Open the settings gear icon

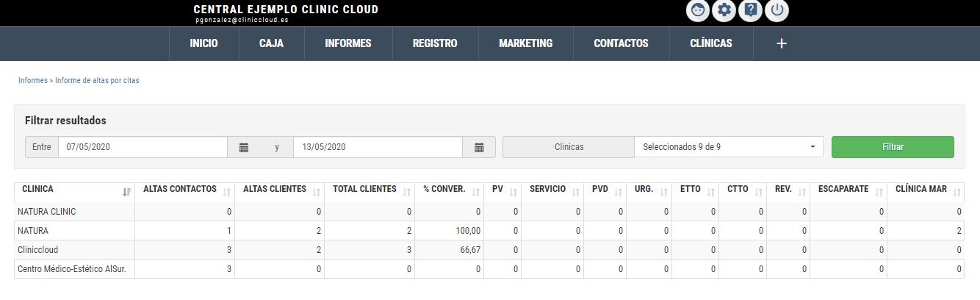point(724,10)
